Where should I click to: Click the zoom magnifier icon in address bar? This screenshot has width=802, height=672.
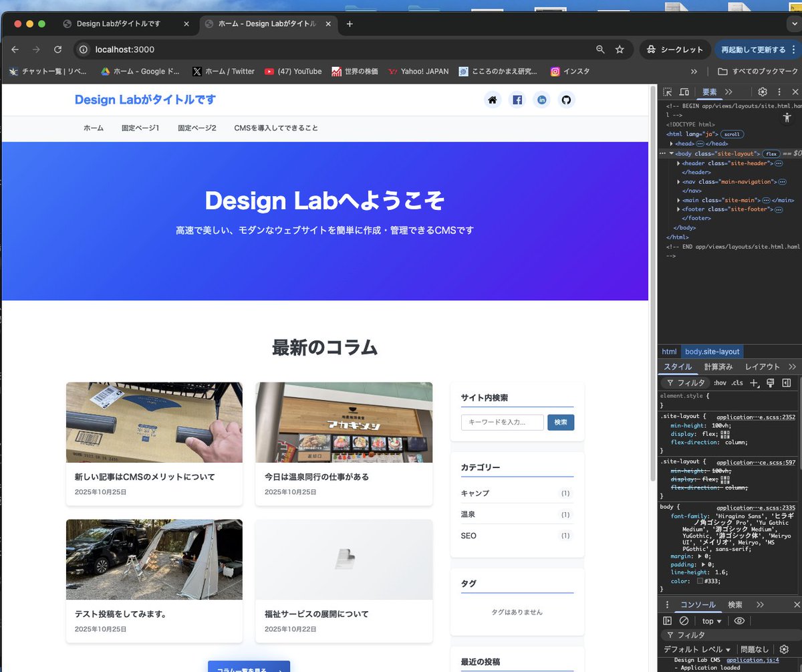tap(600, 49)
